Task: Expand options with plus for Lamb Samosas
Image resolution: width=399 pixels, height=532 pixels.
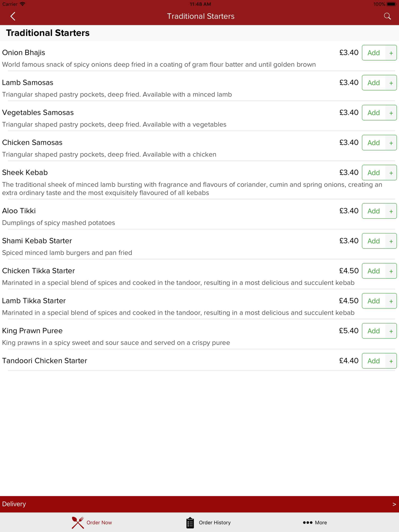Action: pos(391,83)
